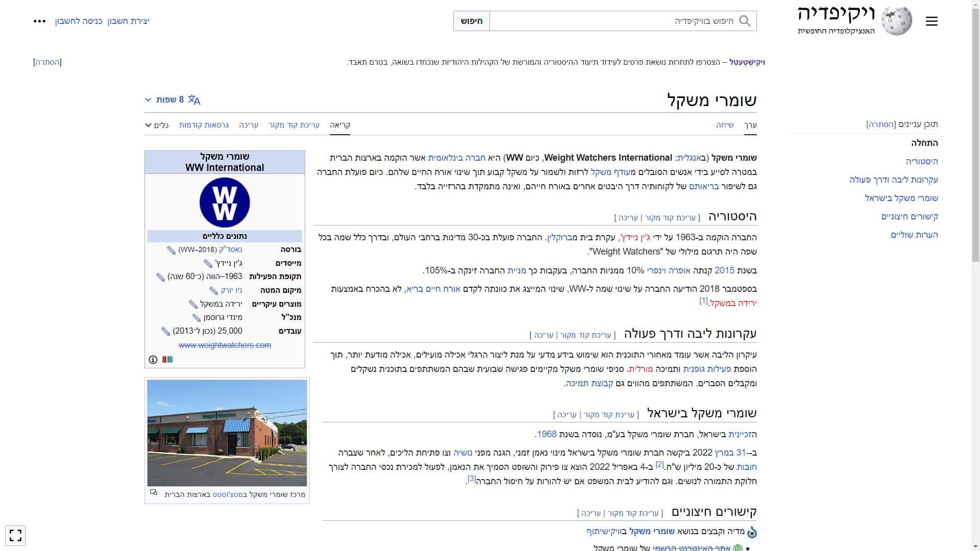980x551 pixels.
Task: Click יצירת חשבון create account link
Action: click(128, 21)
